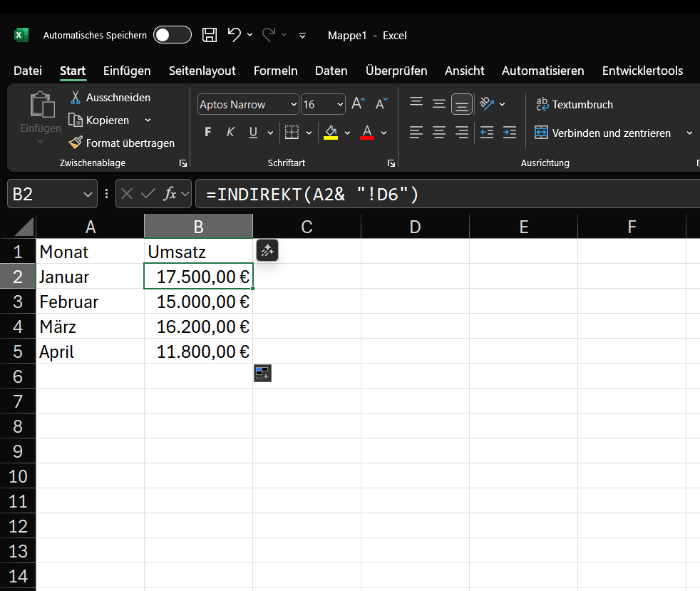This screenshot has height=591, width=700.
Task: Click the decrease indent icon
Action: pyautogui.click(x=487, y=133)
